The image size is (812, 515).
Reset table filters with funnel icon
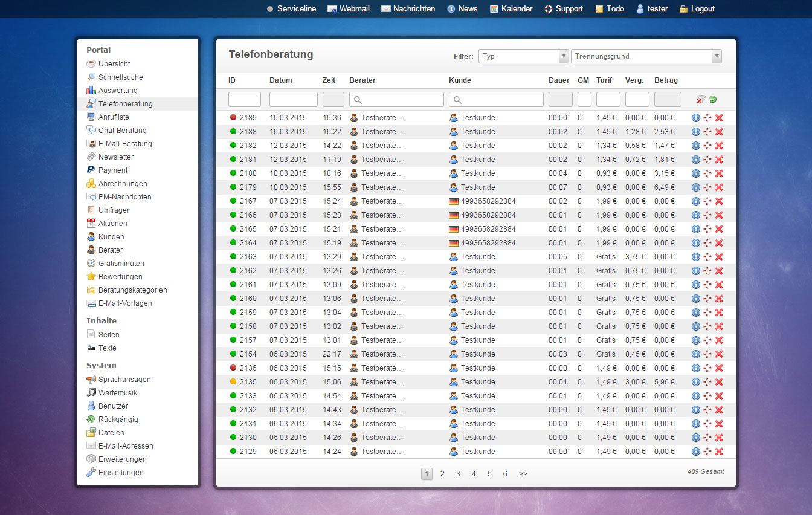tap(701, 100)
